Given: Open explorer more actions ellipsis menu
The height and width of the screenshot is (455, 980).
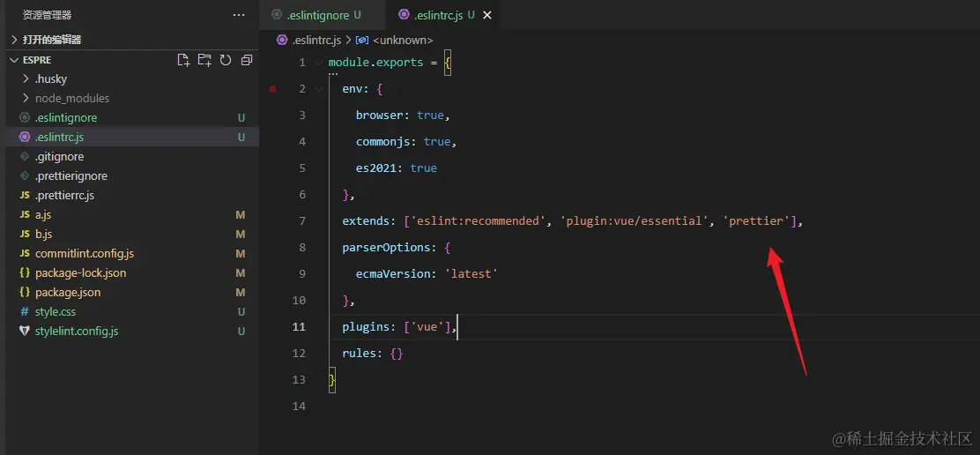Looking at the screenshot, I should (239, 15).
